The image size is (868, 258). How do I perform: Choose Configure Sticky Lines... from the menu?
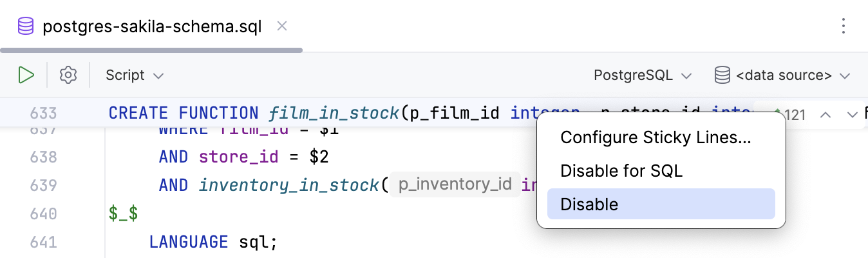656,137
